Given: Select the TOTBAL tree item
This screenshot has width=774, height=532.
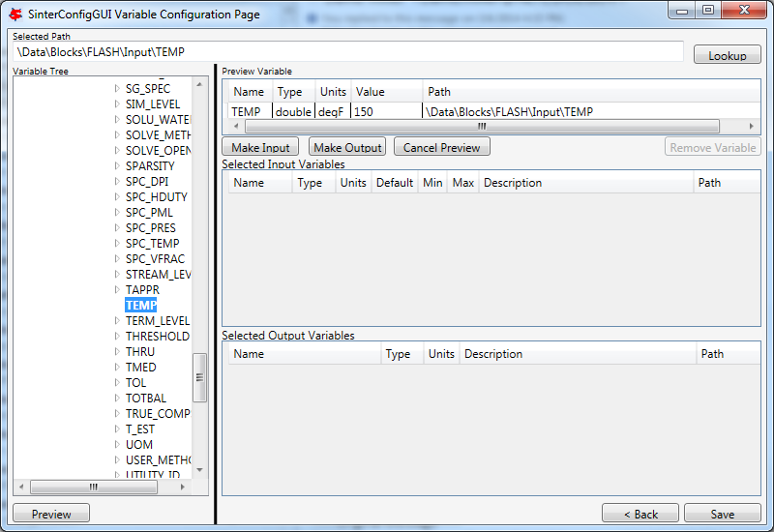Looking at the screenshot, I should [x=146, y=399].
